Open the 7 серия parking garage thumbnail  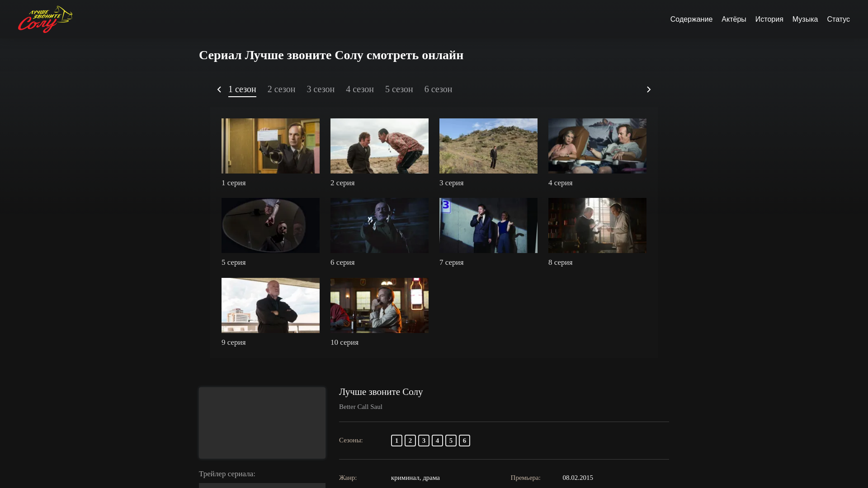[x=488, y=225]
